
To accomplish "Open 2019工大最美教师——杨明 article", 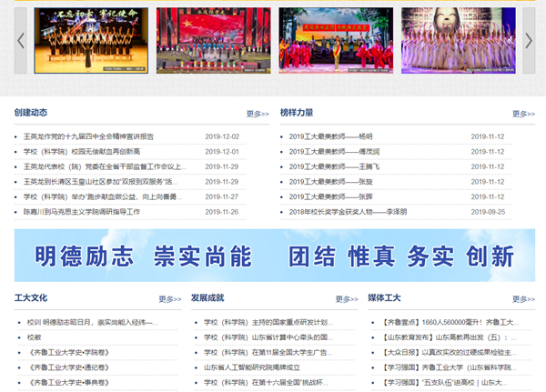I will [x=330, y=136].
